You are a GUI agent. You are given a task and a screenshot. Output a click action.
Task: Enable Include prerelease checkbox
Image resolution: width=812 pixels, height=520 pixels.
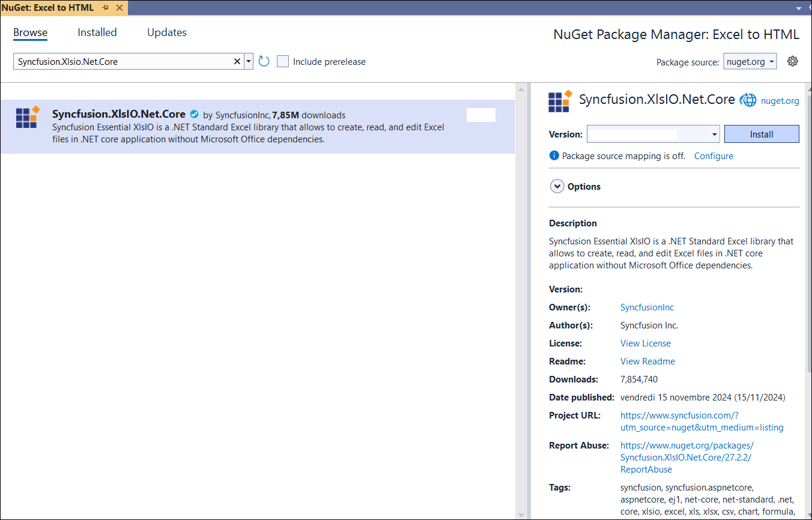click(283, 61)
